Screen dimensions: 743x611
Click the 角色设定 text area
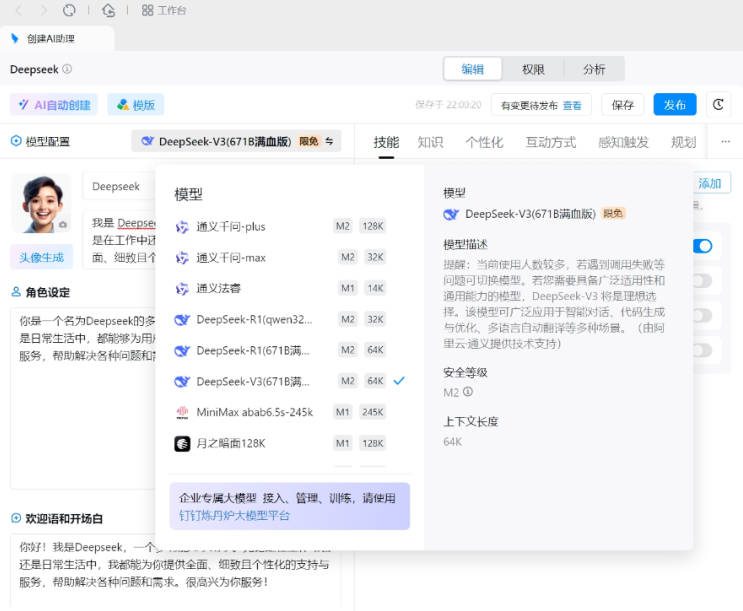[83, 398]
